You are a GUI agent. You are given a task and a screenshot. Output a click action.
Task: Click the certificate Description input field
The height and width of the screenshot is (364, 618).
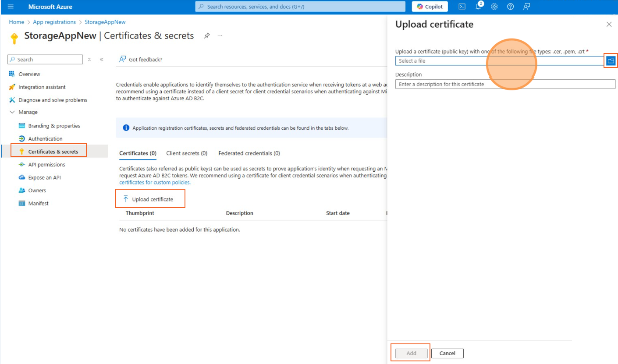pos(505,84)
